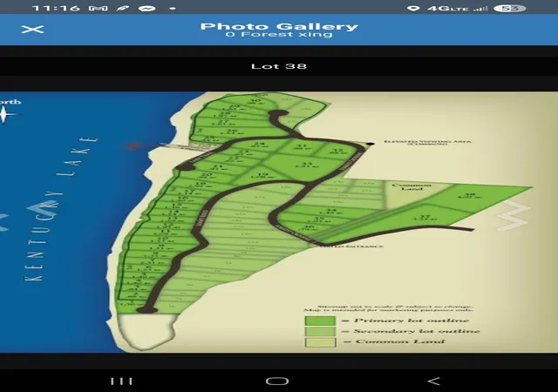Click the Common Land legend swatch
The image size is (558, 392).
320,341
